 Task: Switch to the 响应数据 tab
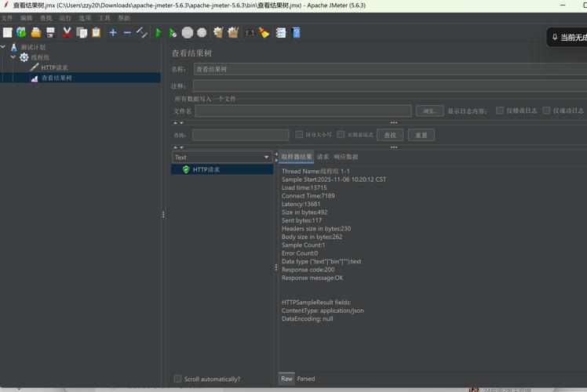345,157
